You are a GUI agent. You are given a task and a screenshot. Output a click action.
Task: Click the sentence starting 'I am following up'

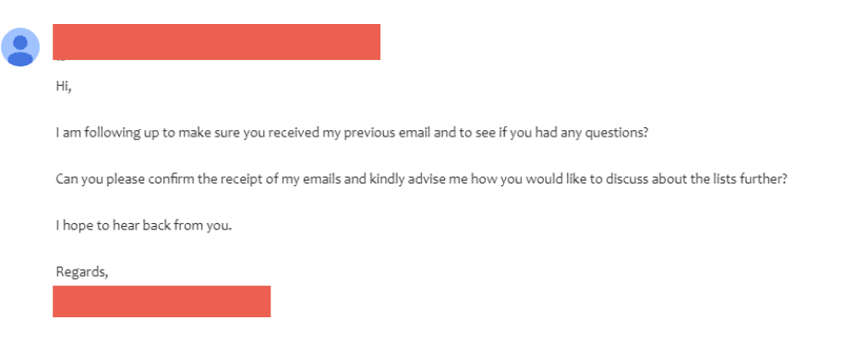coord(352,134)
